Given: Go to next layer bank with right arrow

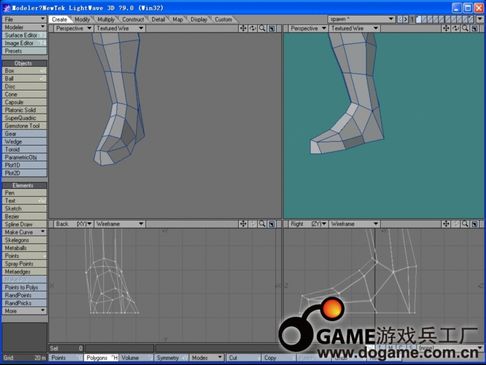Looking at the screenshot, I should 405,19.
